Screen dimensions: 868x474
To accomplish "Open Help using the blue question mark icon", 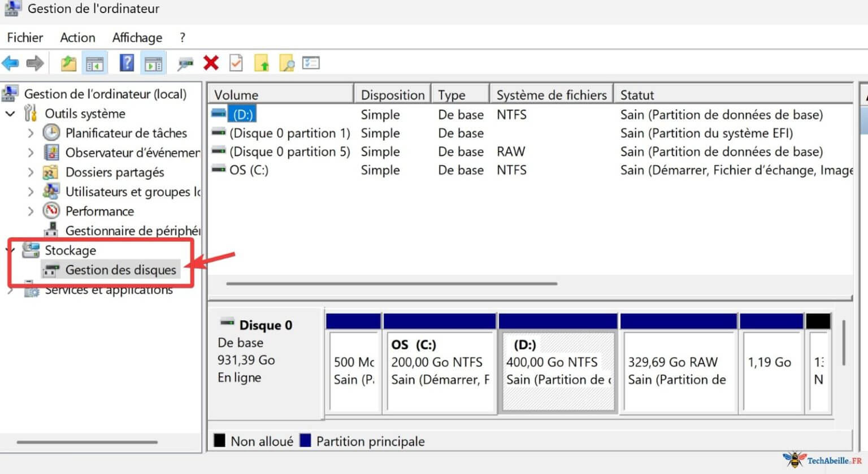I will 126,62.
